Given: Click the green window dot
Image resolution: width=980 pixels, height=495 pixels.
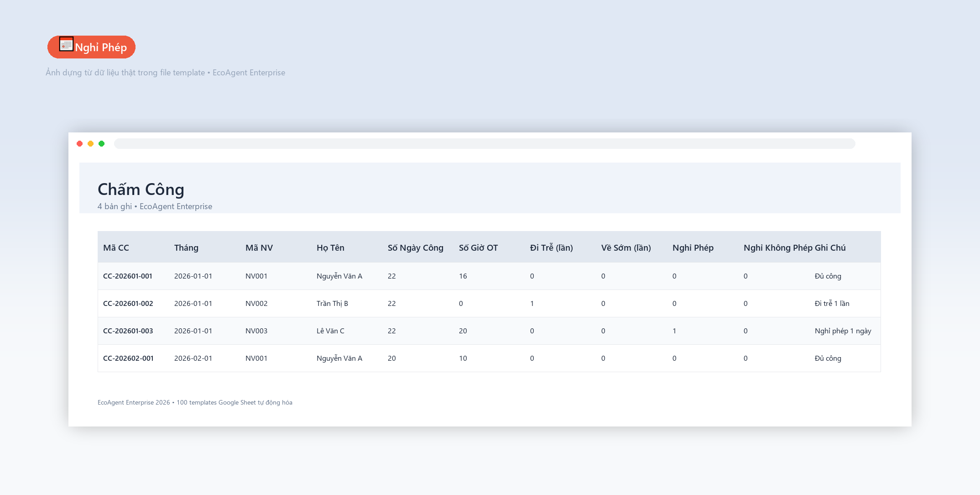Looking at the screenshot, I should 102,144.
